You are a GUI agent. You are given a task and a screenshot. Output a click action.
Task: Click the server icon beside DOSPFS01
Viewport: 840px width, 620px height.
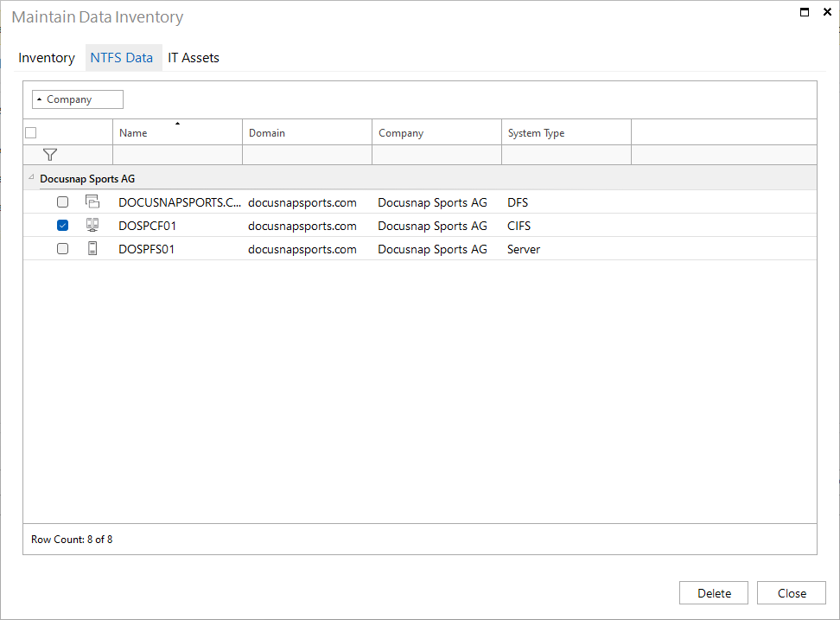click(x=92, y=248)
